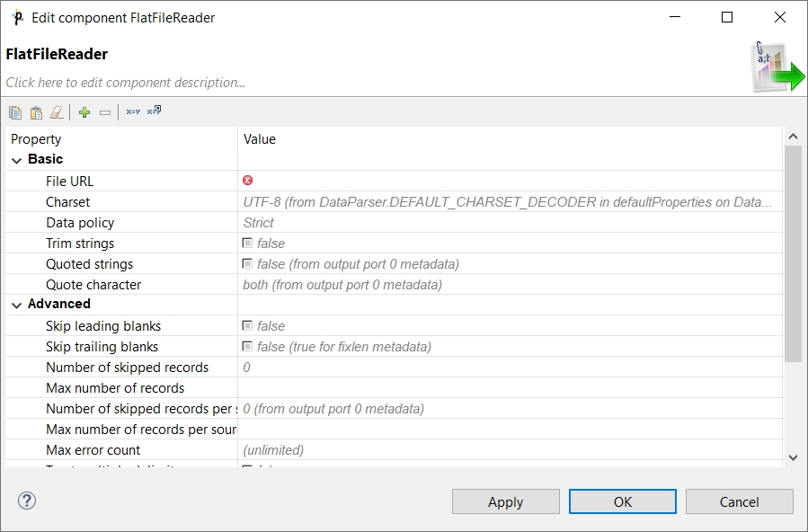Toggle the Quoted strings checkbox

(247, 263)
